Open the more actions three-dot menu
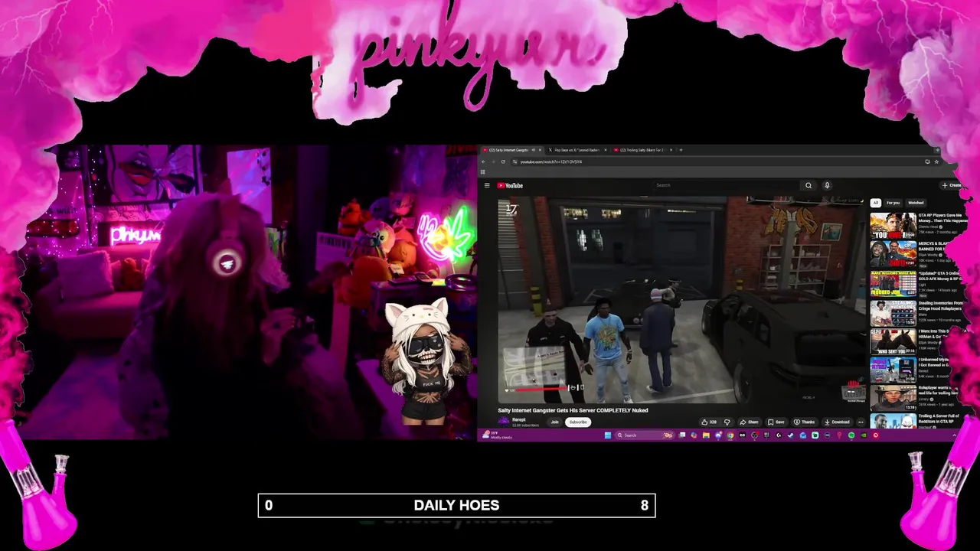Viewport: 980px width, 551px height. click(861, 422)
